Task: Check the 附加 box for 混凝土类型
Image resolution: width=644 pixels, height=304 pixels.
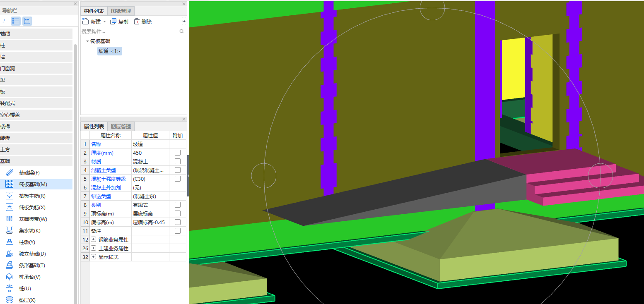Action: coord(178,170)
